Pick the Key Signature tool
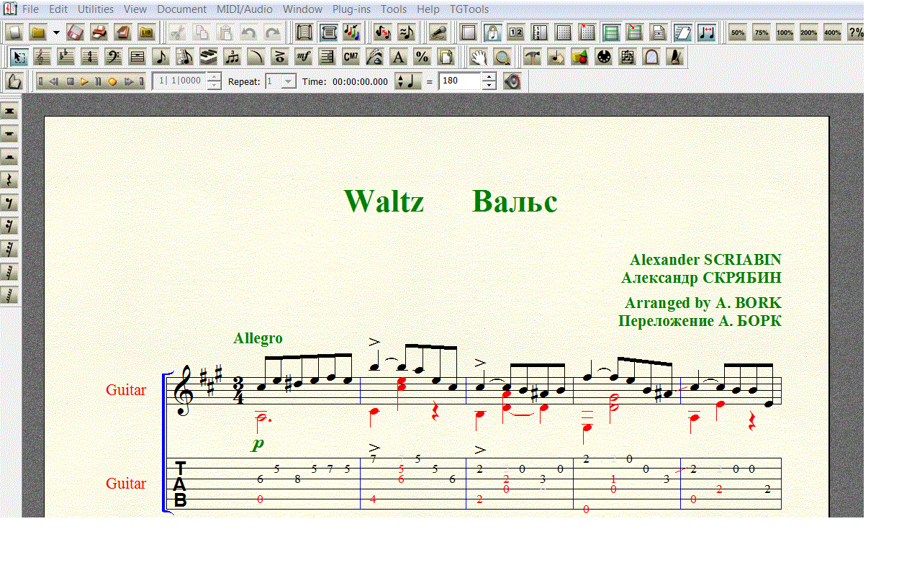Viewport: 917px width, 588px height. coord(65,57)
